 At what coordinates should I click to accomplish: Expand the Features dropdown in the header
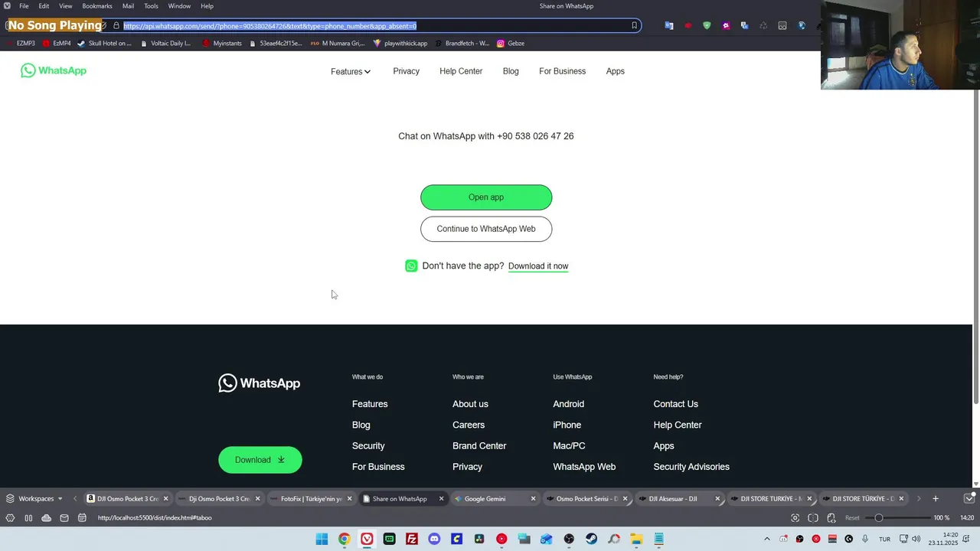pos(351,71)
